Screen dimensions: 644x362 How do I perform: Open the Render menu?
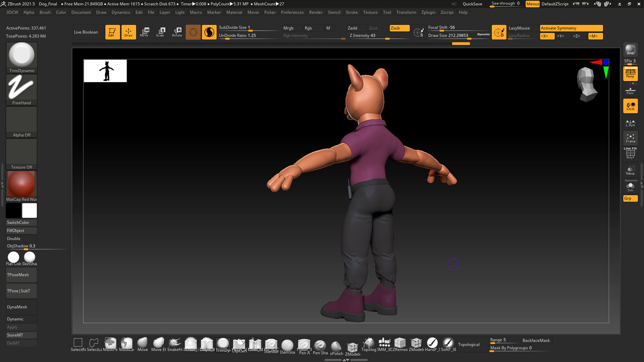(316, 12)
